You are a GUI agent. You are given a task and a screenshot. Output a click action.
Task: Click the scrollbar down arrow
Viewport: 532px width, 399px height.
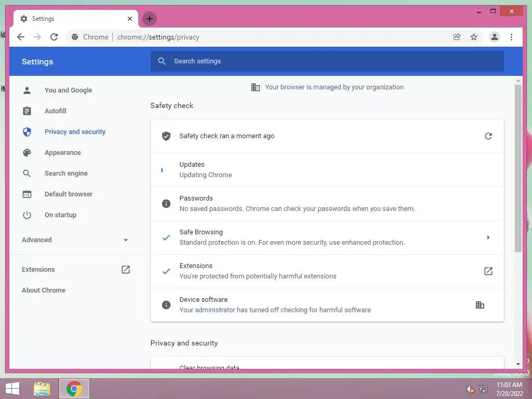coord(518,364)
